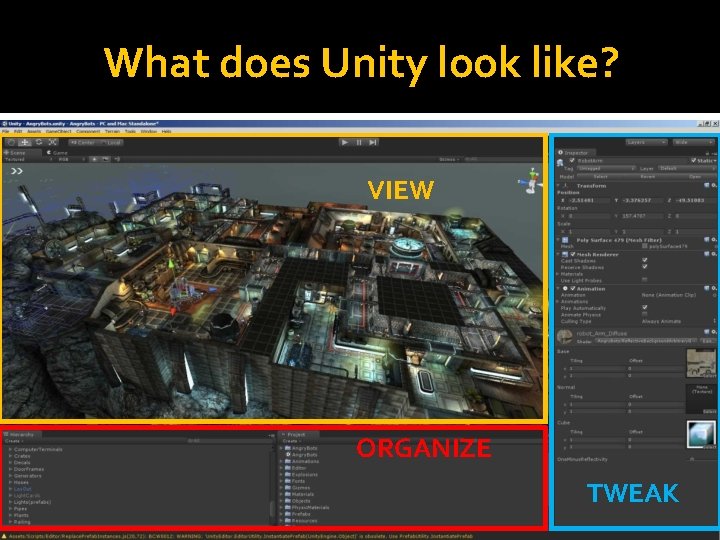This screenshot has width=720, height=540.
Task: Toggle Play Automatically checkbox
Action: click(645, 308)
